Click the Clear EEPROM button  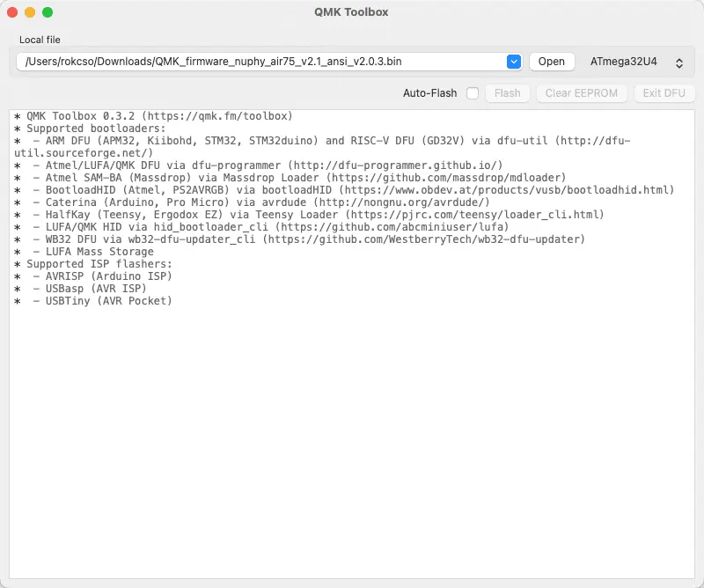(582, 93)
